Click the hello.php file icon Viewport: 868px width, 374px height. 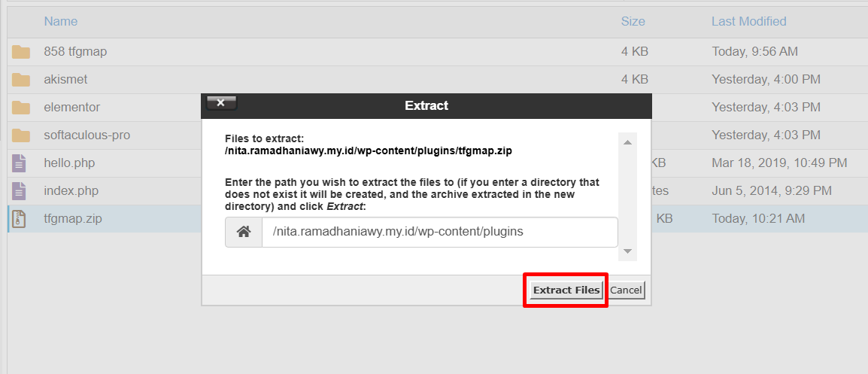[x=20, y=163]
